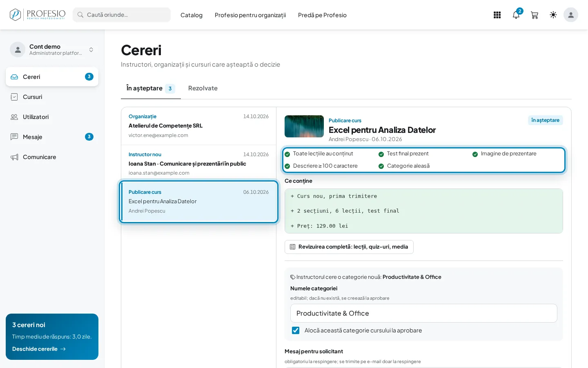The height and width of the screenshot is (368, 588).
Task: Open Cursuri label in sidebar
Action: (33, 97)
